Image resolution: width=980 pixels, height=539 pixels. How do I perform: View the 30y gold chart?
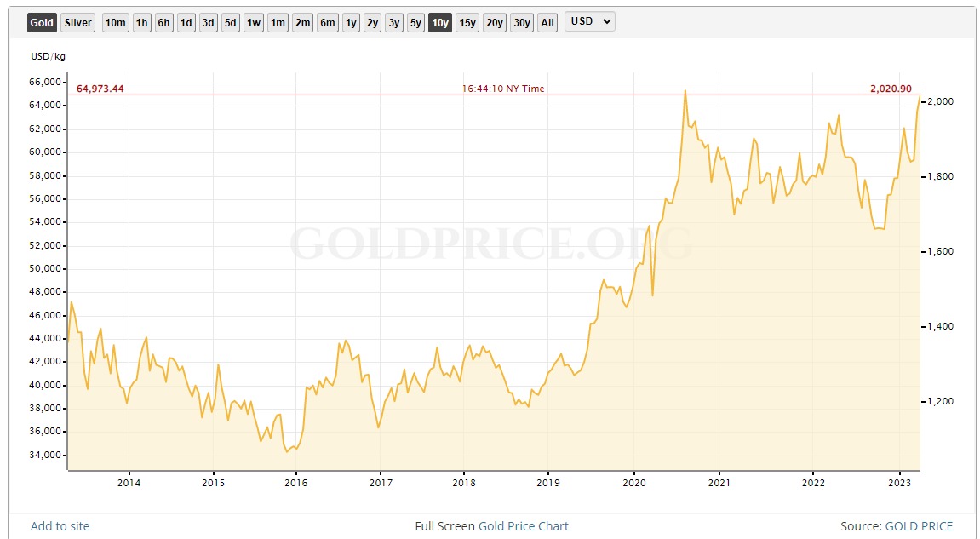[x=521, y=22]
